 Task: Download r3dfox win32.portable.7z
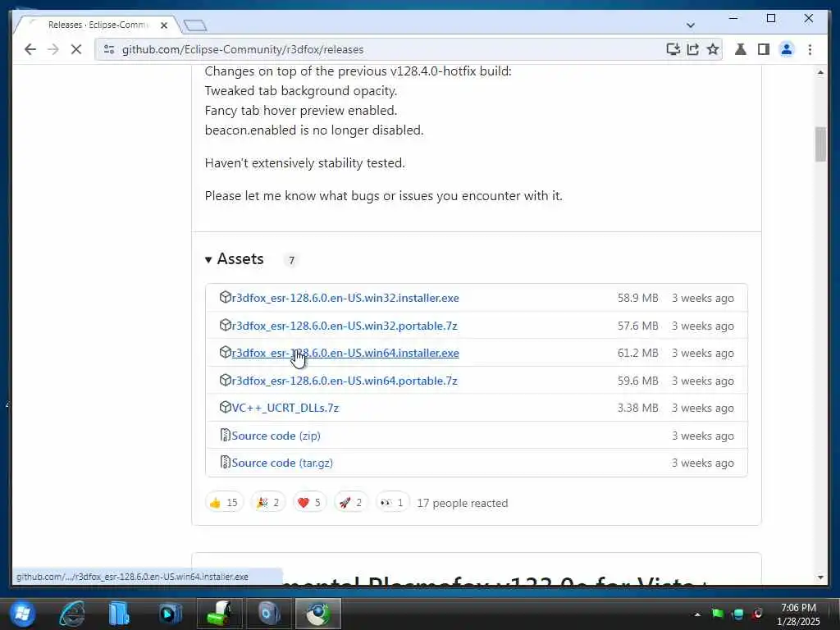344,326
